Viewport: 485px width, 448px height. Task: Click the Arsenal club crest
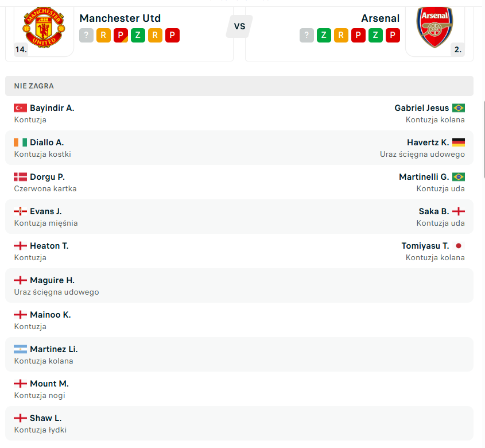434,27
